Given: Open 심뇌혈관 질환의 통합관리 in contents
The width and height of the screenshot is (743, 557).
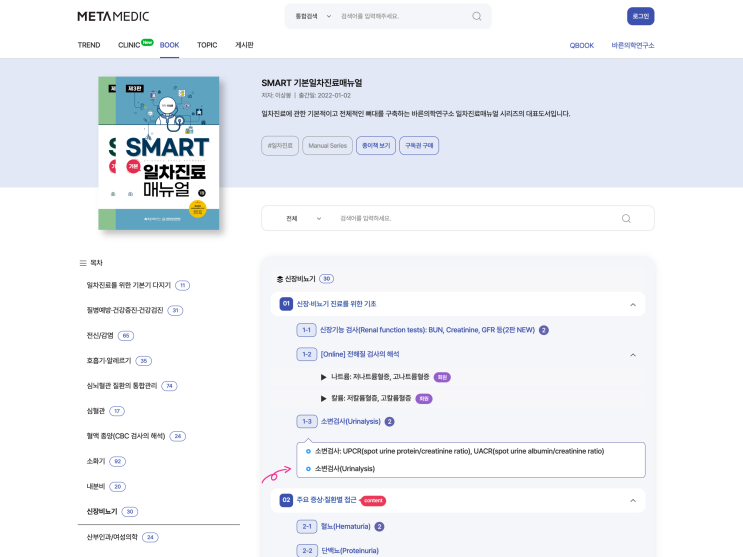Looking at the screenshot, I should tap(121, 386).
